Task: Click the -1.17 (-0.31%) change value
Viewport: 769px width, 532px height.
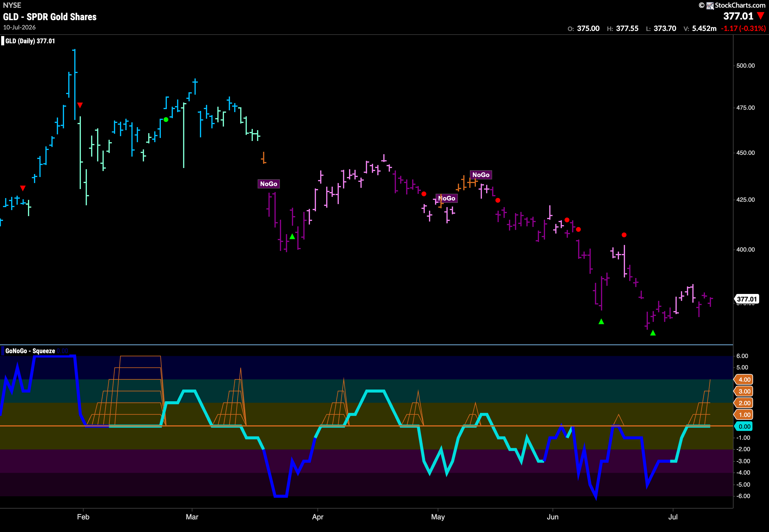Action: click(743, 28)
